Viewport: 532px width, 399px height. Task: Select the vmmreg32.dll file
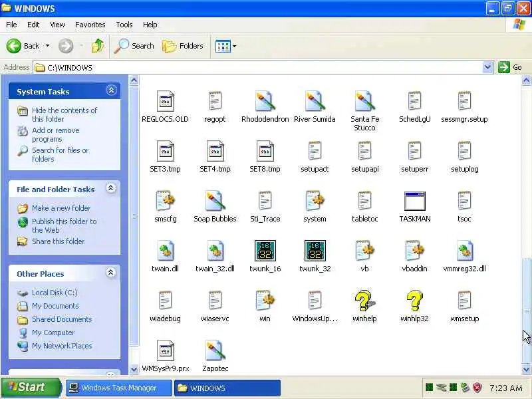coord(464,251)
